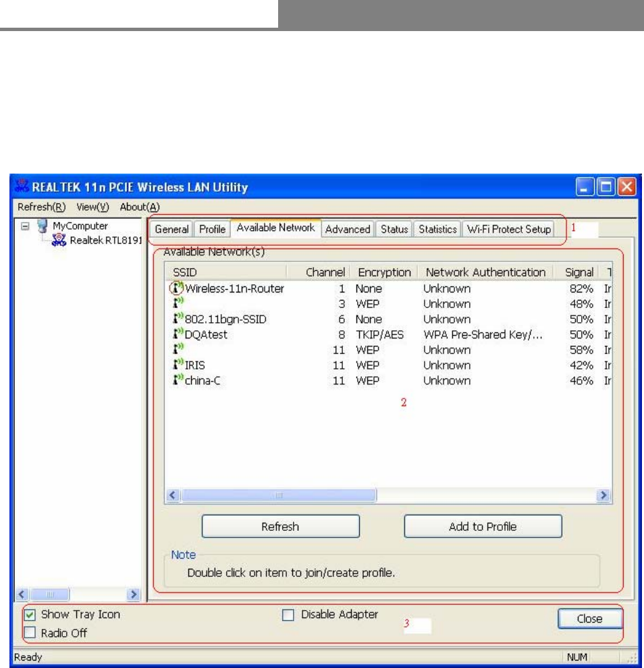644x668 pixels.
Task: Open the About(A) menu
Action: pos(139,207)
